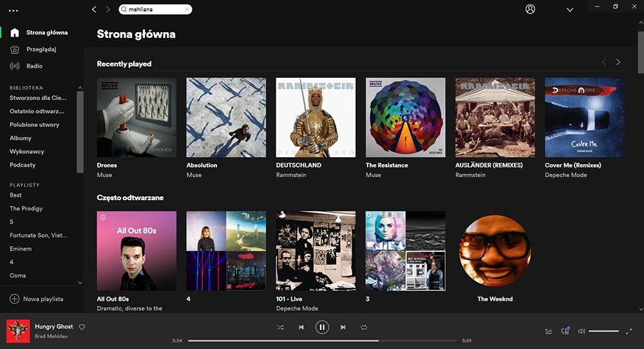
Task: Click sidebar scroll up arrow
Action: coord(80,88)
